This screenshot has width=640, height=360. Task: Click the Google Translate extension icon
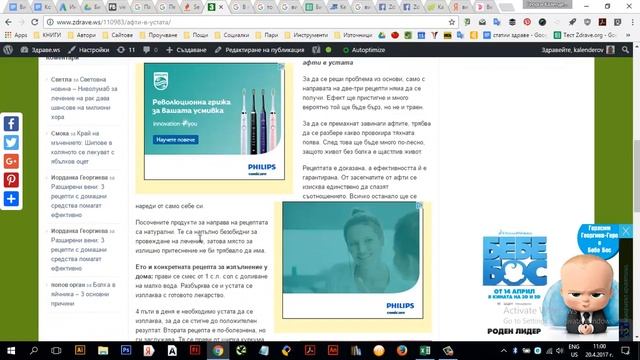point(497,22)
